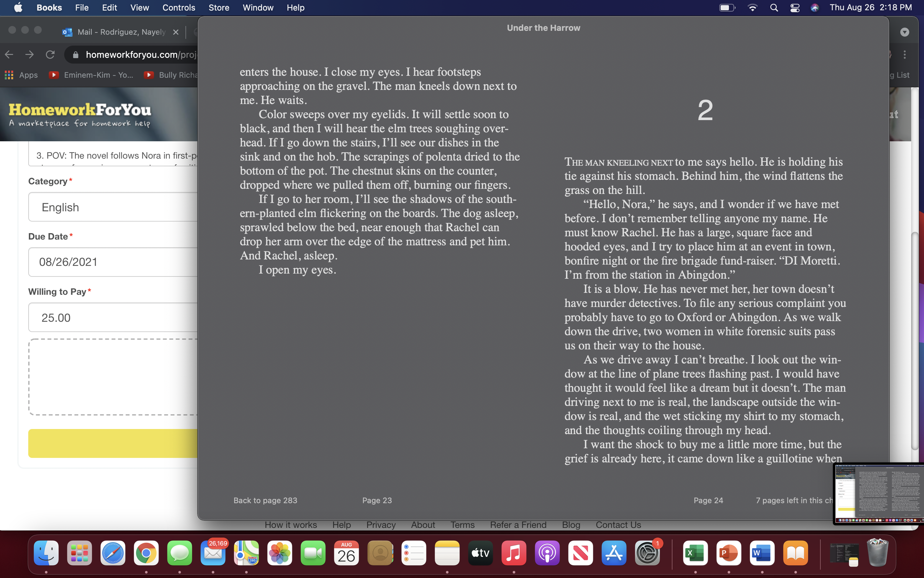924x578 pixels.
Task: Open Calendar from the Dock
Action: click(347, 553)
